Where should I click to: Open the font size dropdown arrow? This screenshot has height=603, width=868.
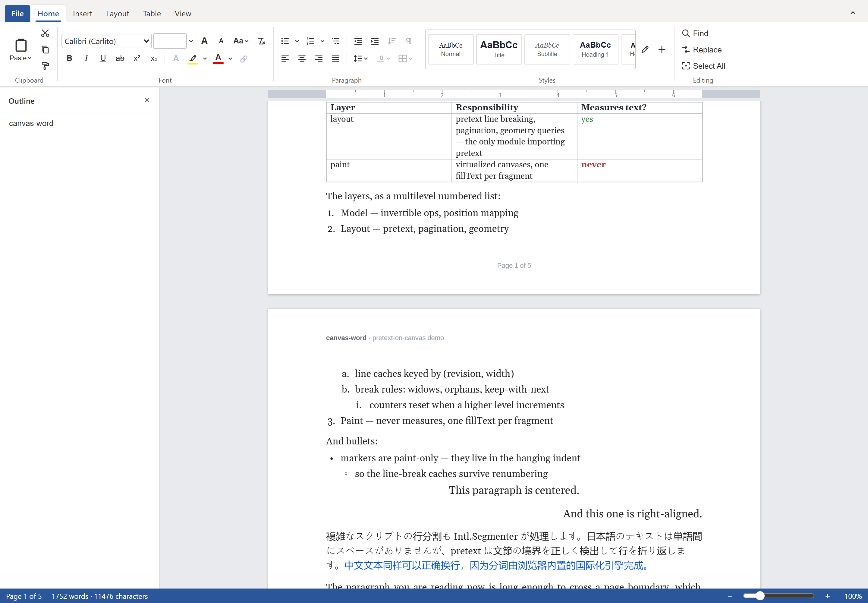click(191, 41)
